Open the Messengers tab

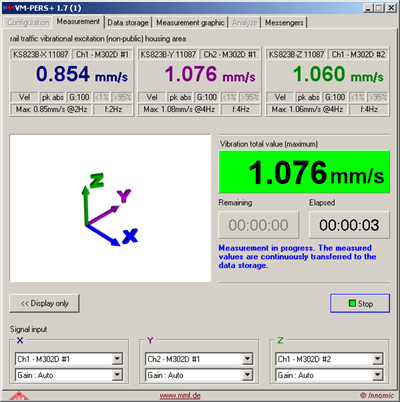click(284, 23)
